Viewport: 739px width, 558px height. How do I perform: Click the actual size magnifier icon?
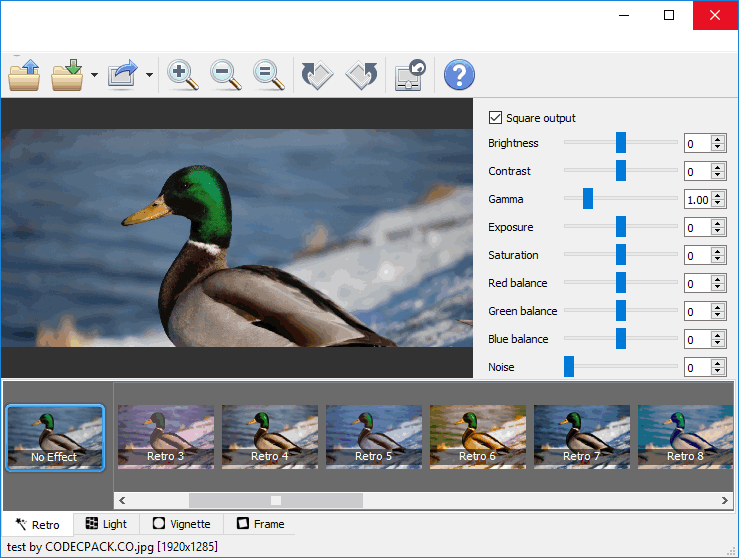point(267,75)
